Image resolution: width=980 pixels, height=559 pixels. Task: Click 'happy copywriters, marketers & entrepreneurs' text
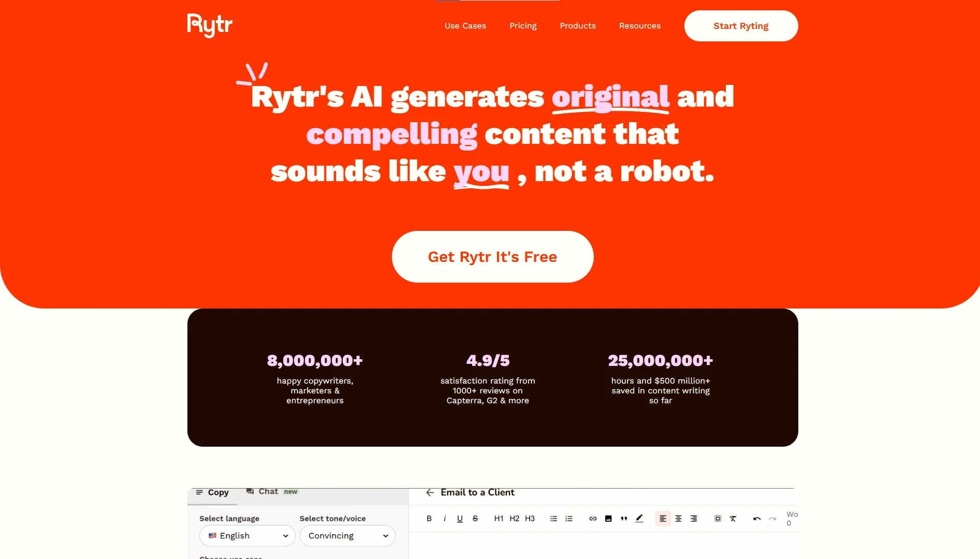click(315, 390)
